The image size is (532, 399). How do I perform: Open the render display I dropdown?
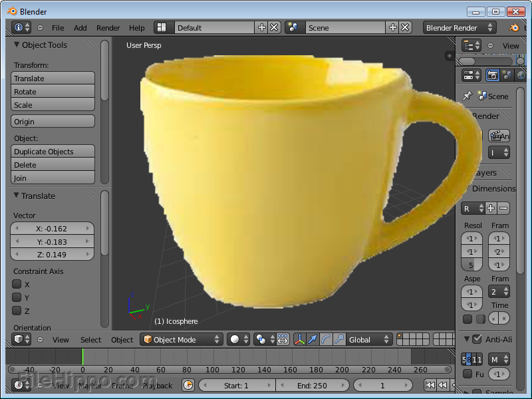tap(499, 153)
